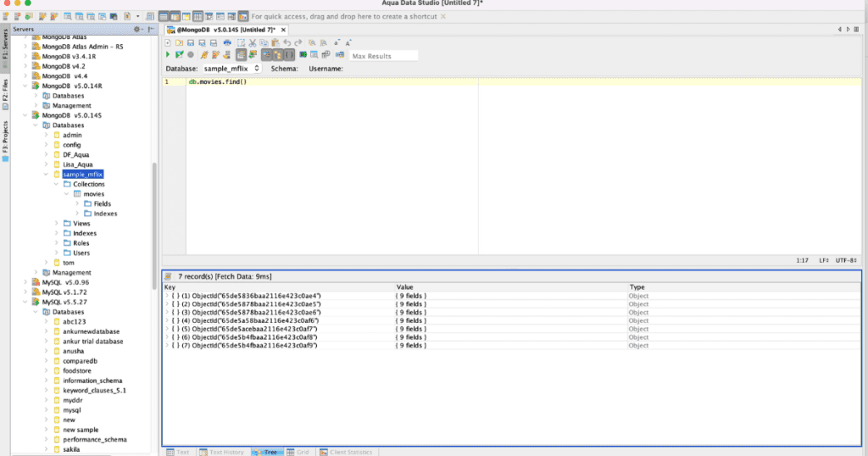Expand the Views folder node
Image resolution: width=868 pixels, height=456 pixels.
click(x=57, y=224)
